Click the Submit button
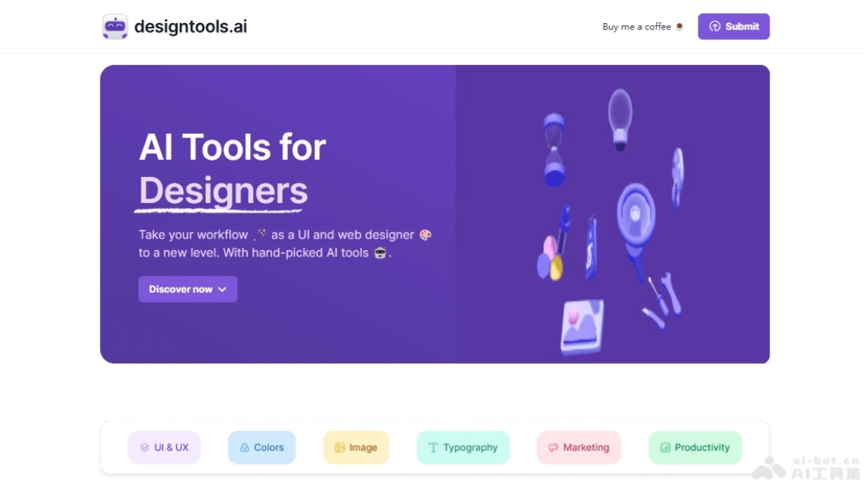Image resolution: width=868 pixels, height=488 pixels. pos(733,26)
